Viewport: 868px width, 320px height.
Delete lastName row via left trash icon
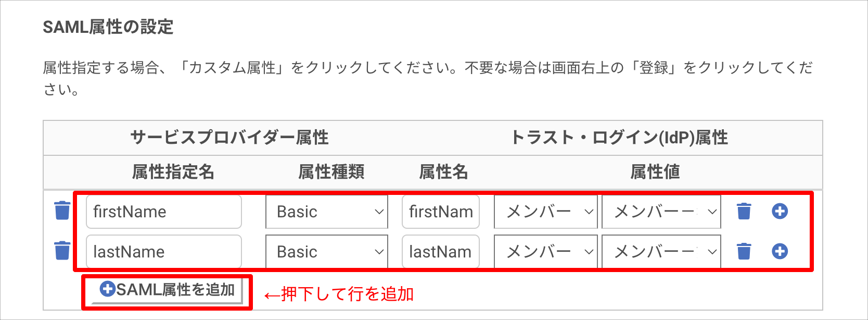pos(62,250)
